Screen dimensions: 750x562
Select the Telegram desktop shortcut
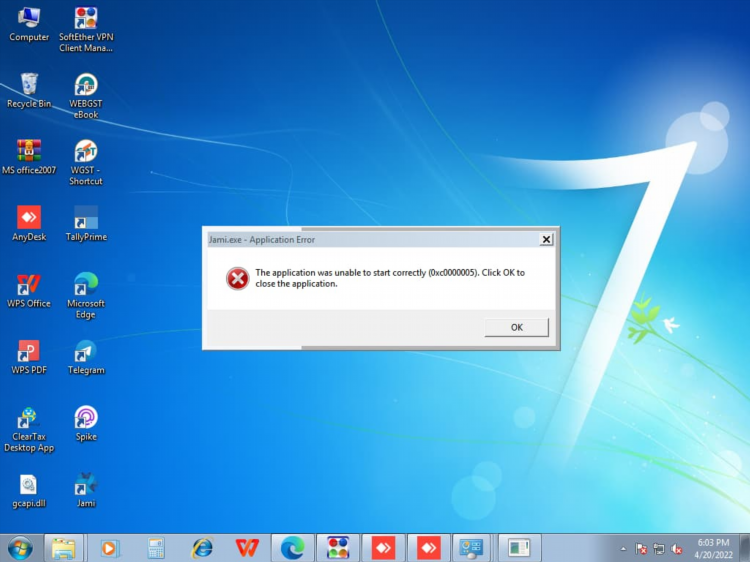(x=86, y=357)
